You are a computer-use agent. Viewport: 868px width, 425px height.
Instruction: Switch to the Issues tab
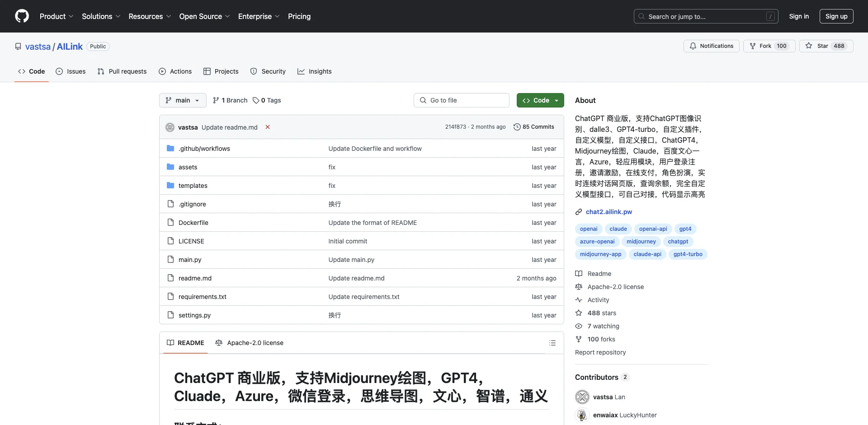pos(71,71)
